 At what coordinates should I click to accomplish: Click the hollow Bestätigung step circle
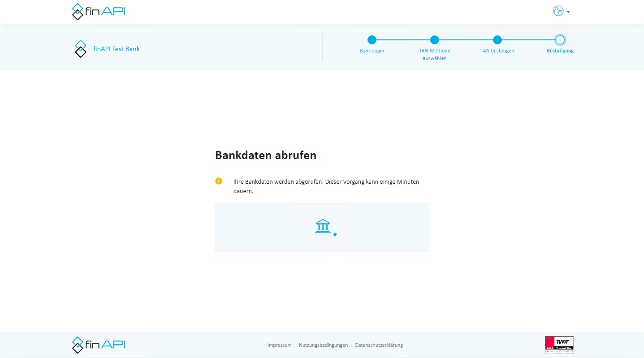560,40
